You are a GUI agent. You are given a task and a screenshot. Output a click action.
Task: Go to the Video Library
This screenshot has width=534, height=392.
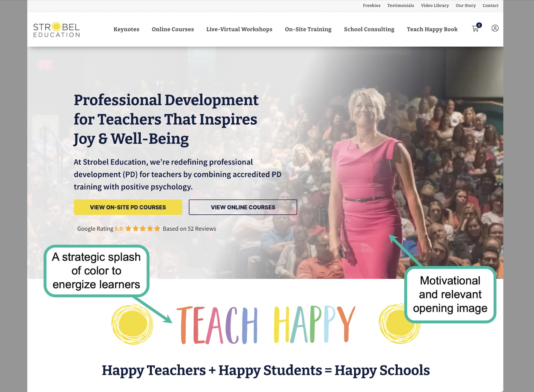pos(435,6)
